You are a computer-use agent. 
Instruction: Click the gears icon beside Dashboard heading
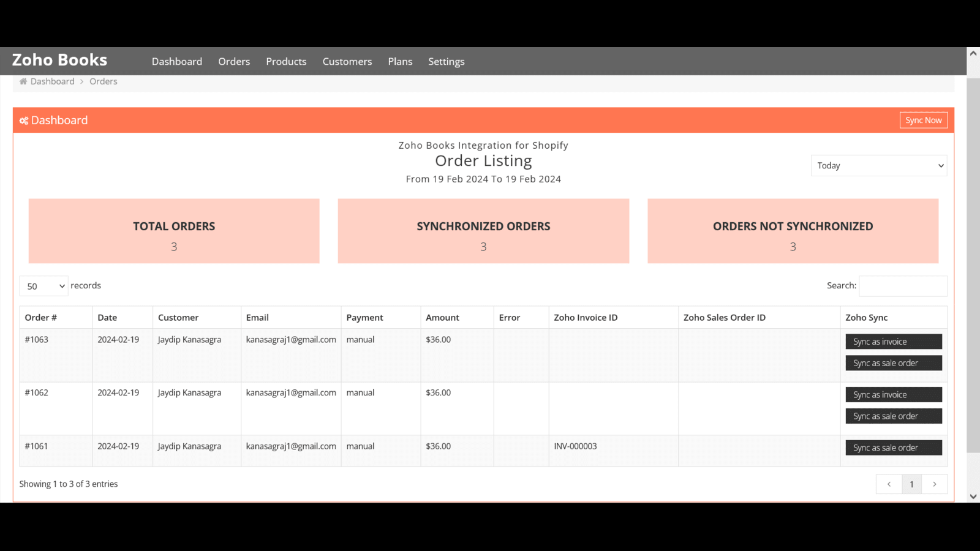pyautogui.click(x=24, y=121)
